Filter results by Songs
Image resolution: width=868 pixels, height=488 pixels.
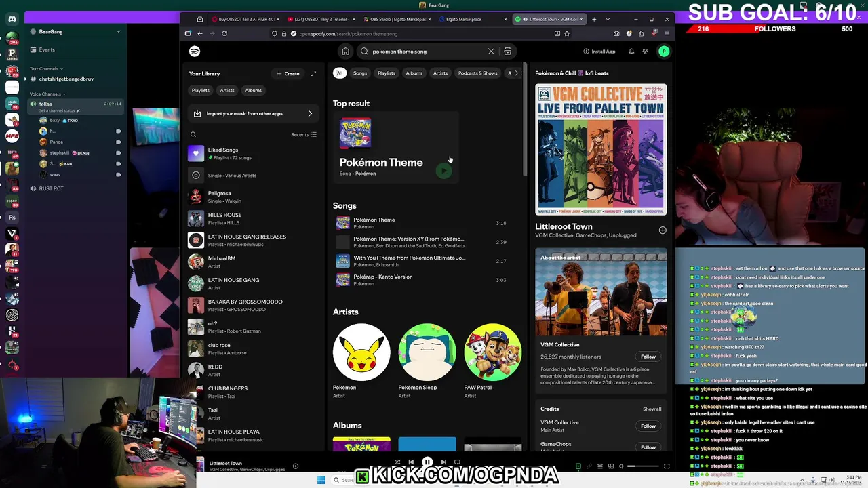coord(360,73)
